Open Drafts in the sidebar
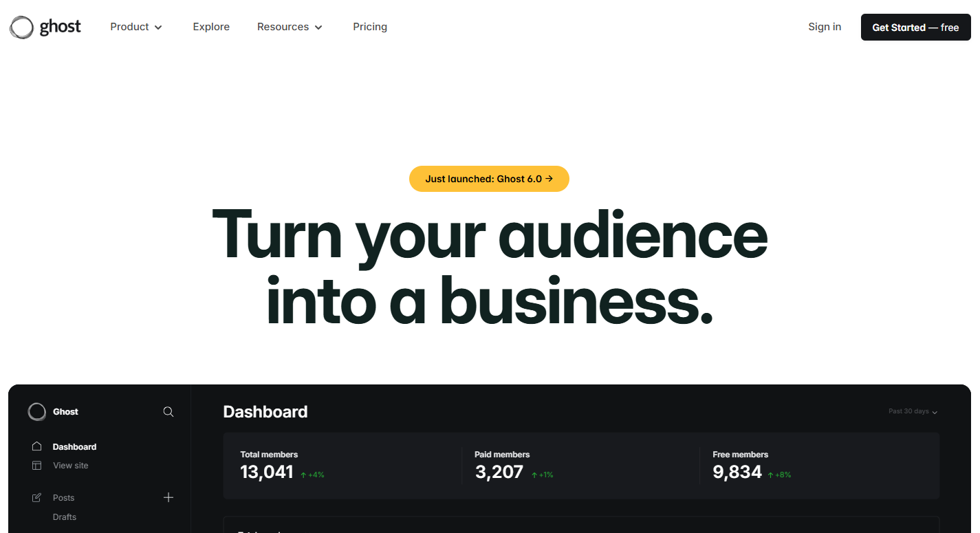Screen dimensions: 980x533 click(65, 517)
